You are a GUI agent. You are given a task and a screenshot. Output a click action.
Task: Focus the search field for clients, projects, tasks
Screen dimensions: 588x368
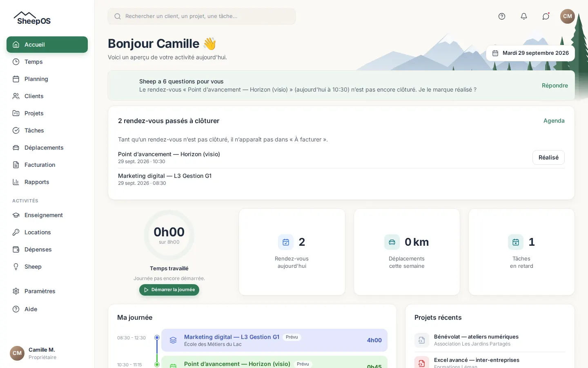pos(202,16)
